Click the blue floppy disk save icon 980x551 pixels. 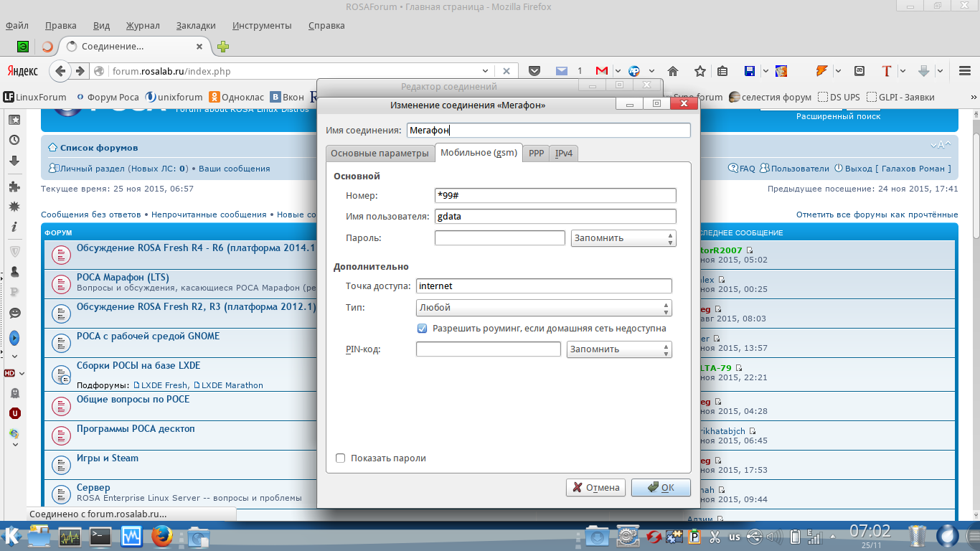[x=750, y=71]
